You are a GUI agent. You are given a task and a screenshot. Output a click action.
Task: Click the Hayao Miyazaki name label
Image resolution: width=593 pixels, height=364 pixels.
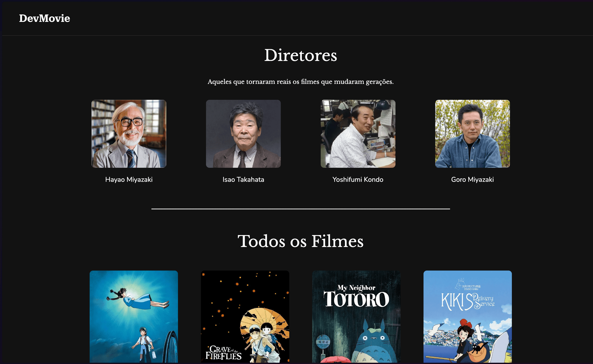tap(129, 180)
